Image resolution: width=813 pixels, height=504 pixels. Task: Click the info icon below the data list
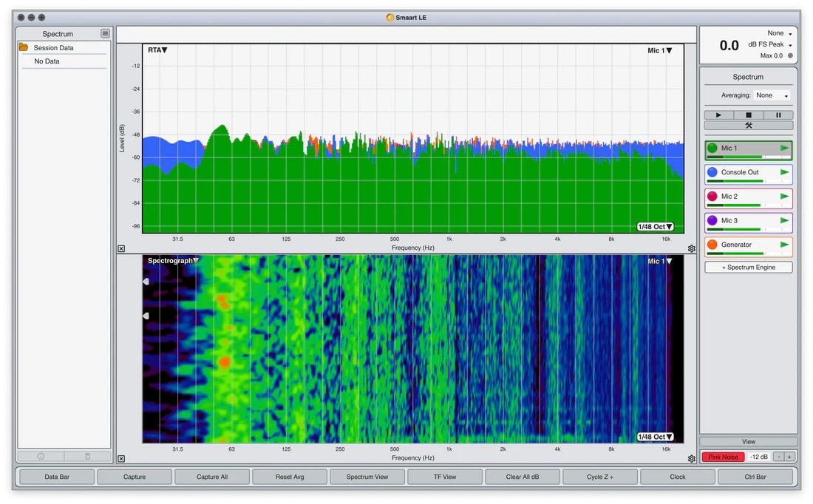(x=41, y=457)
